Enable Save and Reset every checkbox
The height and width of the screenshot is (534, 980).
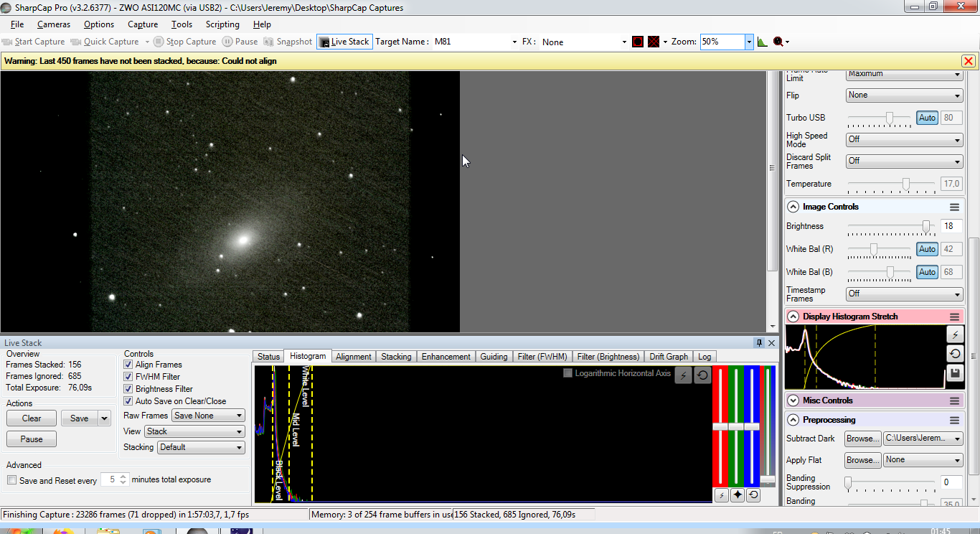pos(11,480)
